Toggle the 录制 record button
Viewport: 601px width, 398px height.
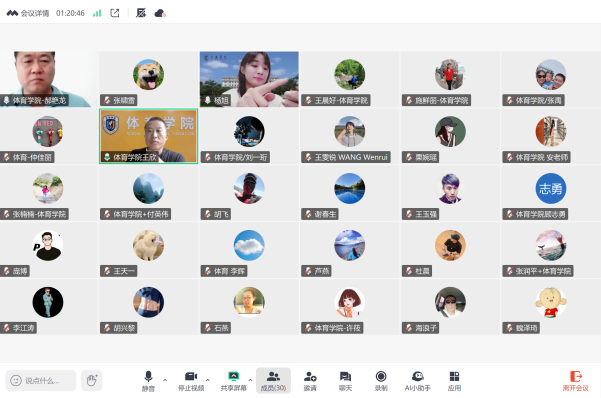pyautogui.click(x=381, y=380)
